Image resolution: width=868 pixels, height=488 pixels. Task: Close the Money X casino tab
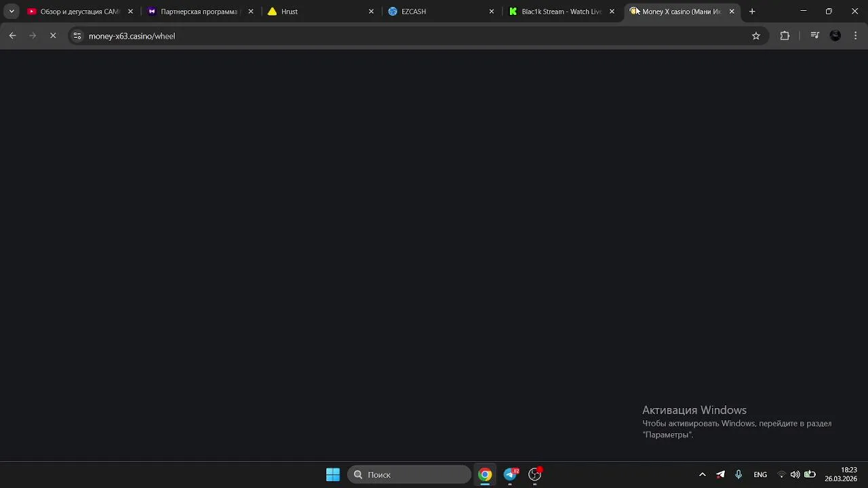tap(732, 12)
